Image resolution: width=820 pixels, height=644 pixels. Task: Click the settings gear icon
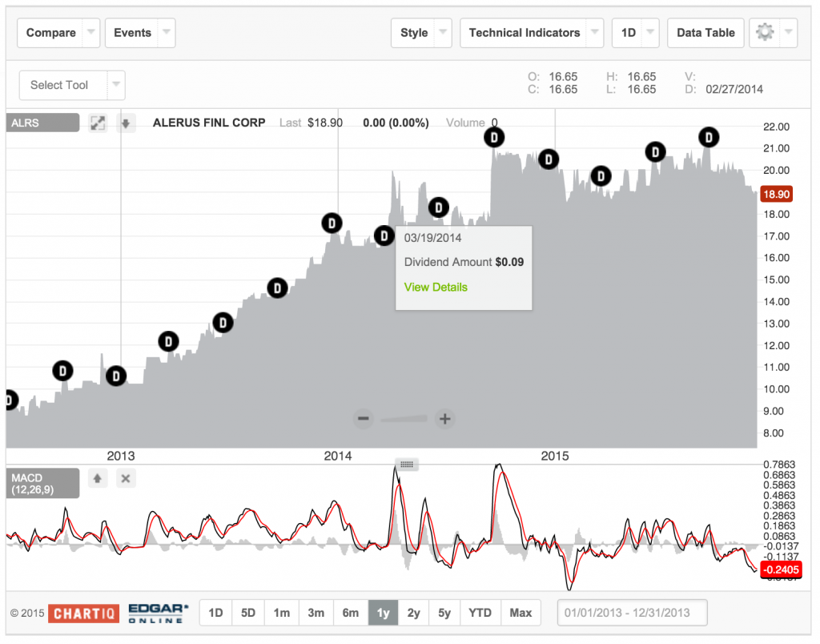point(765,33)
